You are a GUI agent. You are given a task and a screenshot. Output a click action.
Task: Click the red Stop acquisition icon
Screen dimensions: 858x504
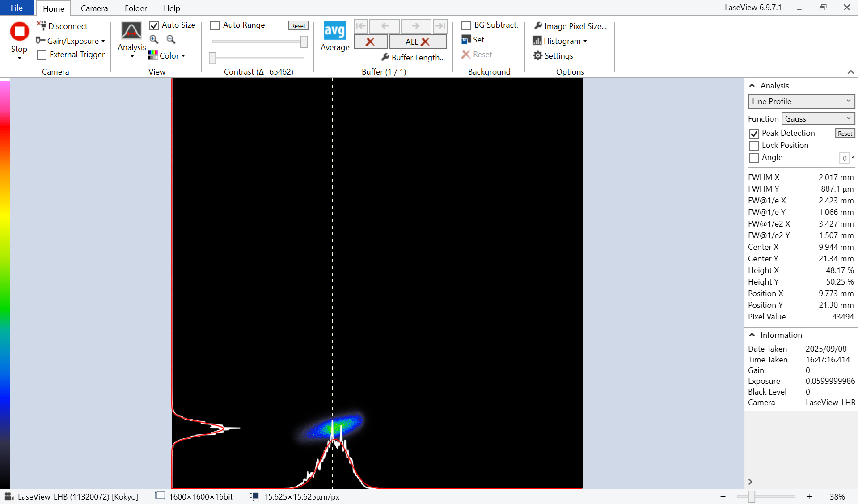19,32
